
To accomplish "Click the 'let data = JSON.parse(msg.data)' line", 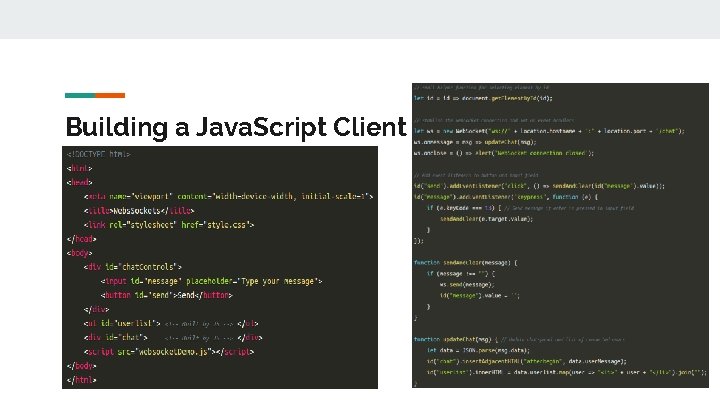I will [478, 350].
